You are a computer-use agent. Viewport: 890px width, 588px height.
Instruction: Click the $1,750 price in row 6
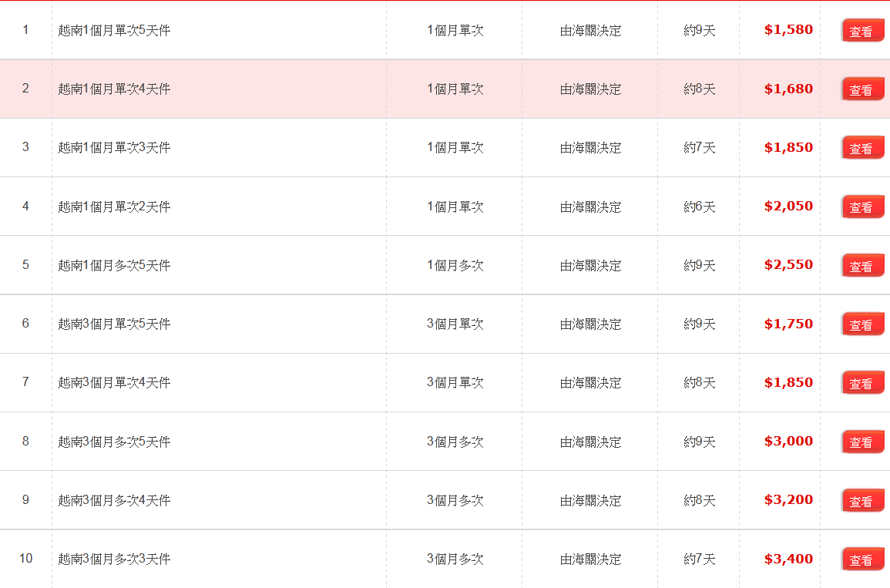(788, 324)
